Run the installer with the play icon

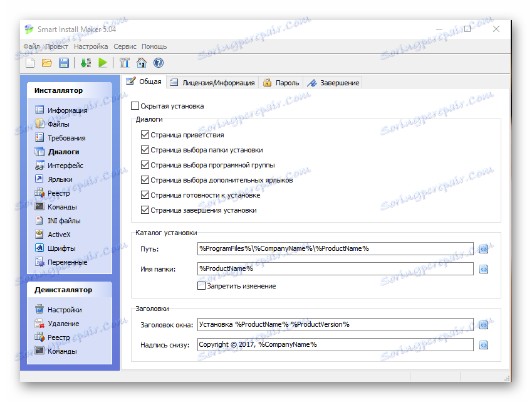(103, 63)
